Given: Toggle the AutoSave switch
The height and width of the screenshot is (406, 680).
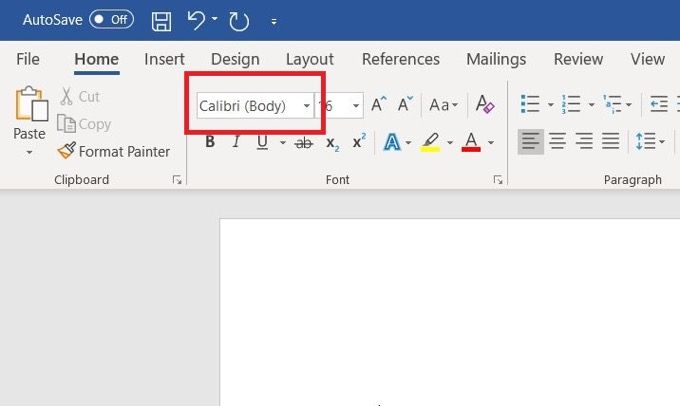Looking at the screenshot, I should 111,20.
